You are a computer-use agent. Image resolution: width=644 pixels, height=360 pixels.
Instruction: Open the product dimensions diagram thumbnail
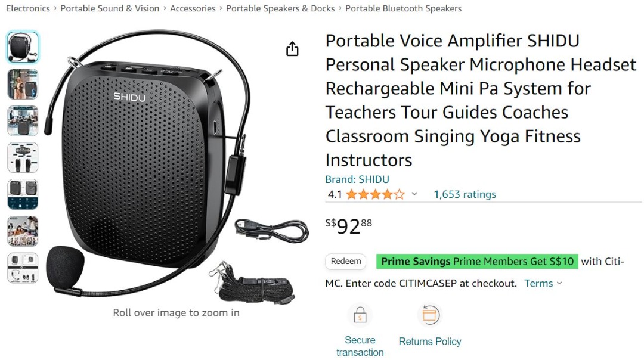tap(23, 157)
